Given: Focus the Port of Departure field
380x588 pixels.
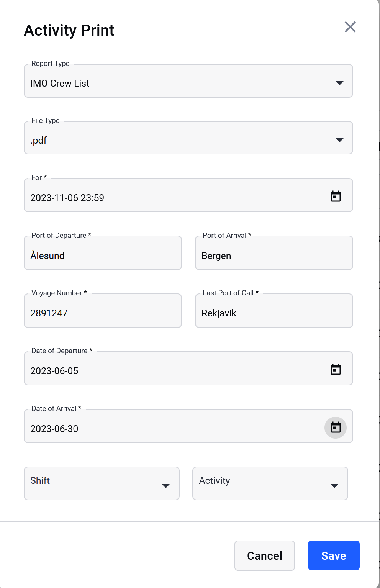Looking at the screenshot, I should tap(103, 255).
